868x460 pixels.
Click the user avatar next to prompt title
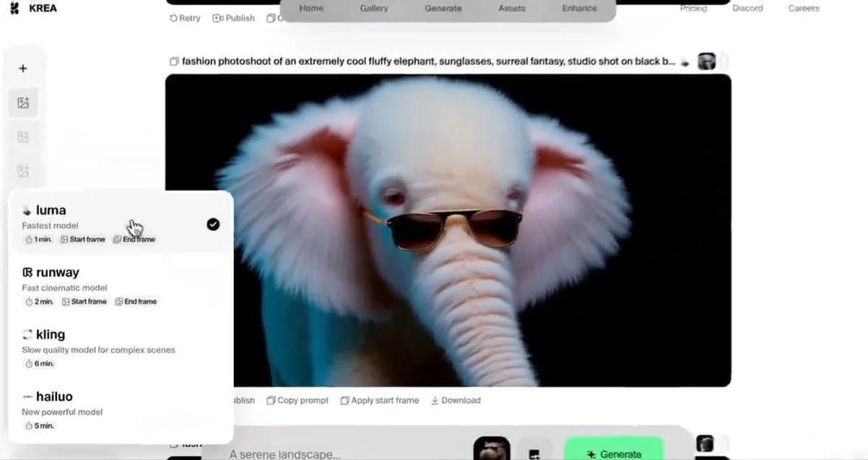706,61
